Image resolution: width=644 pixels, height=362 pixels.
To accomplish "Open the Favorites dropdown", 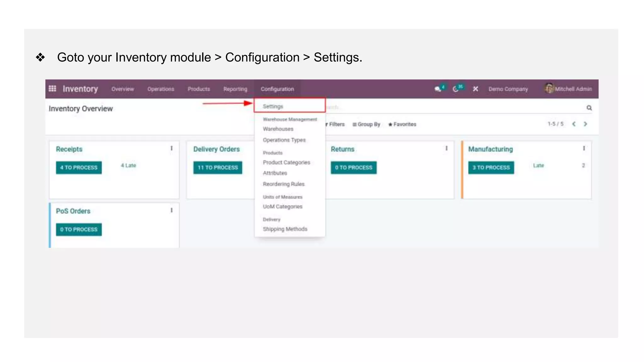I will [x=402, y=124].
